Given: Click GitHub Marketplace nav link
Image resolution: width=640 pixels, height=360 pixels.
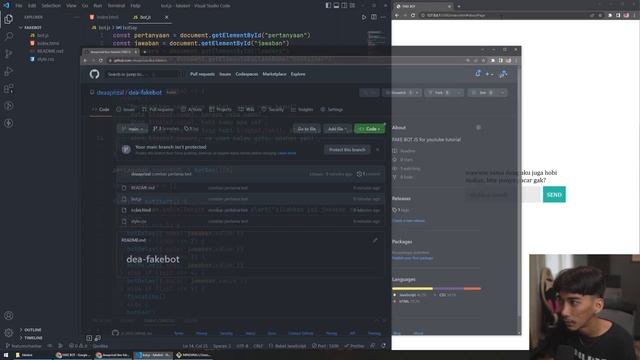Looking at the screenshot, I should pyautogui.click(x=274, y=74).
